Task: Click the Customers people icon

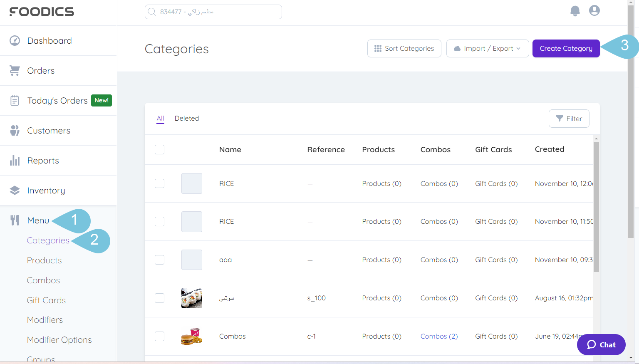Action: pos(15,130)
